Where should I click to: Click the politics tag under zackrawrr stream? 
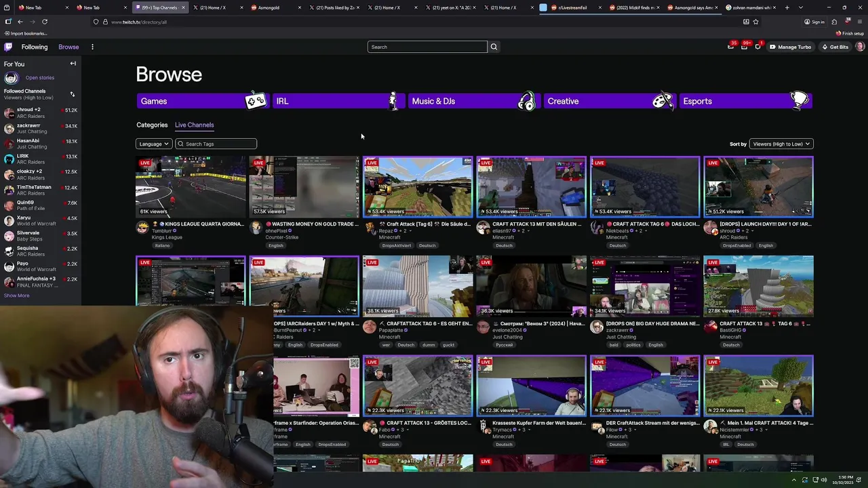pyautogui.click(x=633, y=345)
